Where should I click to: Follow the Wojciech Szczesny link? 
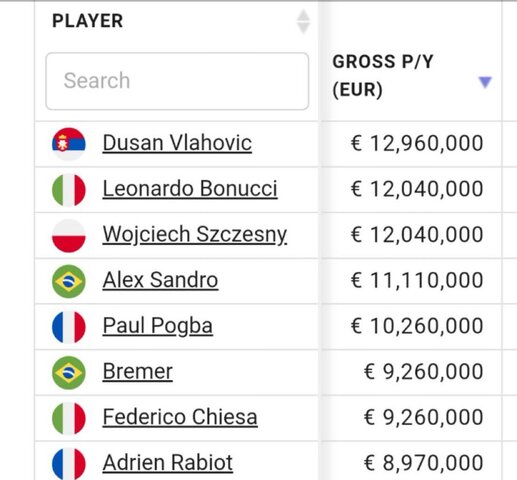tap(195, 235)
